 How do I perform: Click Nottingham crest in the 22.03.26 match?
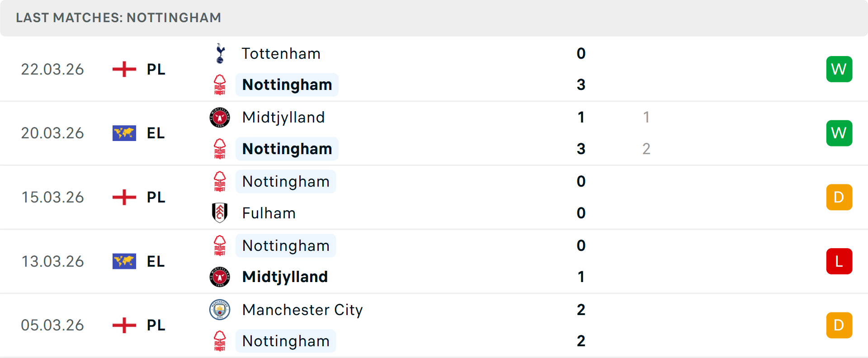tap(220, 85)
